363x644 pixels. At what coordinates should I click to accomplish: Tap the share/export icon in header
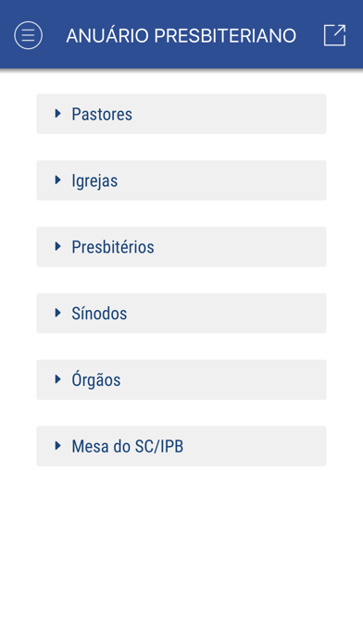click(x=334, y=35)
